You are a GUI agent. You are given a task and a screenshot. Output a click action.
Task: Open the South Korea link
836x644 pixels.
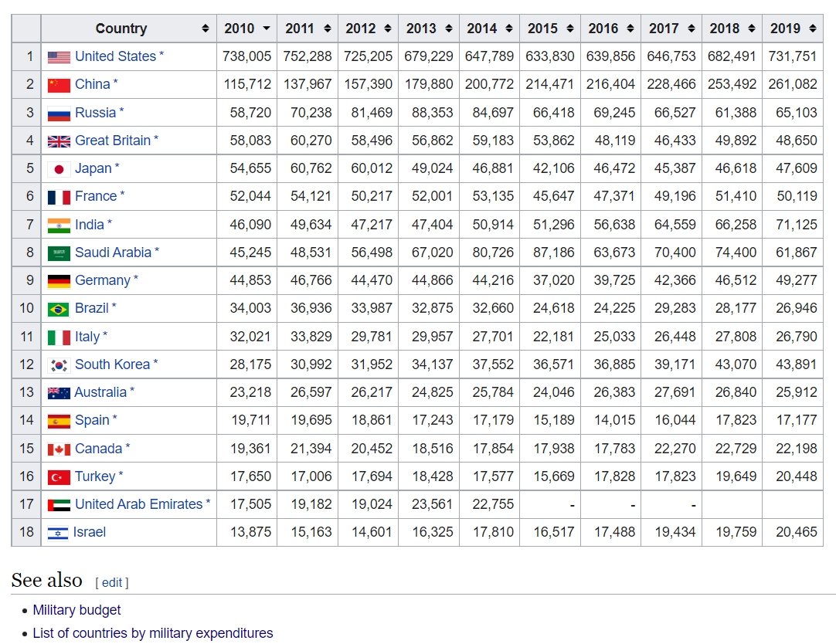[113, 364]
